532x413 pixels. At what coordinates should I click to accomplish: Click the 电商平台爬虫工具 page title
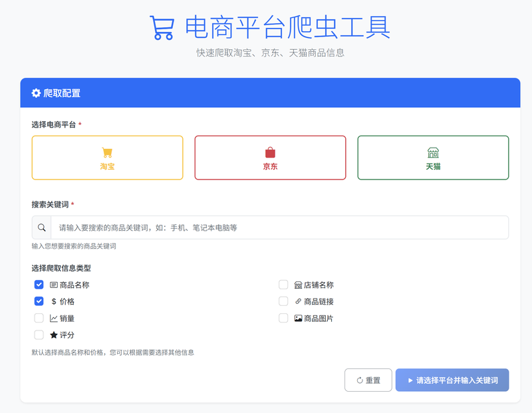(288, 27)
